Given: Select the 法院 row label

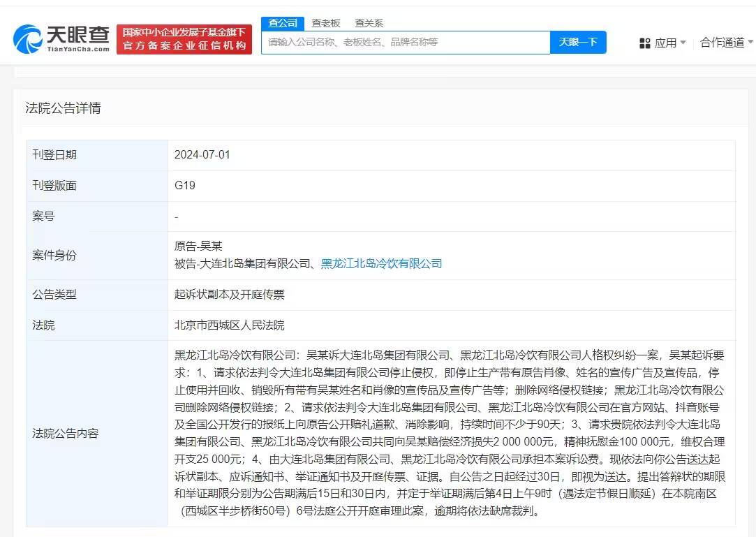Looking at the screenshot, I should [x=43, y=325].
